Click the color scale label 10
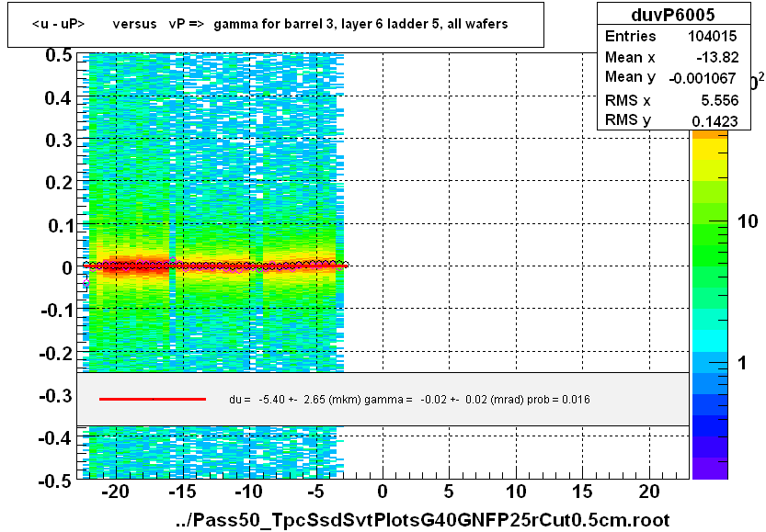 [x=747, y=221]
